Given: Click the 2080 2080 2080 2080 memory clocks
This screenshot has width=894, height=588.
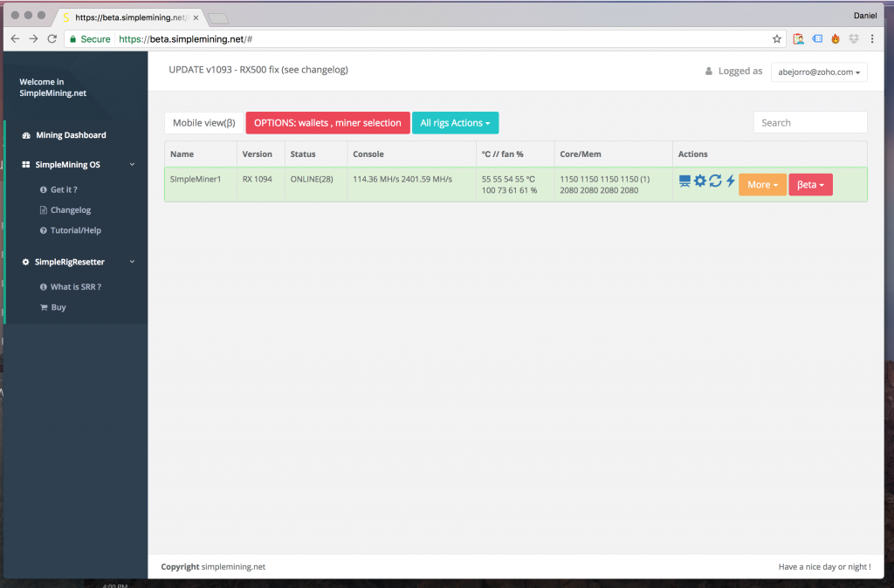Looking at the screenshot, I should pyautogui.click(x=599, y=190).
